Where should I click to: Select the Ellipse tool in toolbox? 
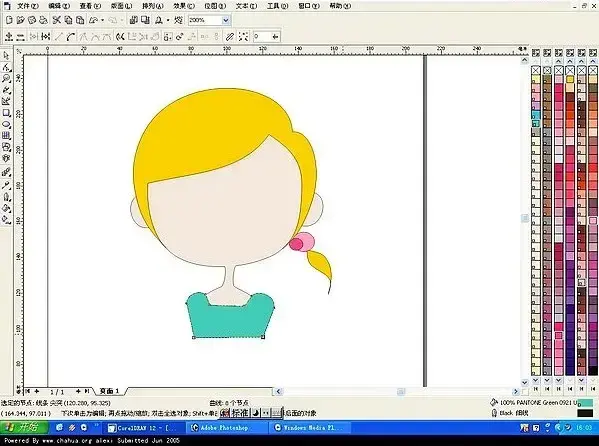[x=6, y=125]
